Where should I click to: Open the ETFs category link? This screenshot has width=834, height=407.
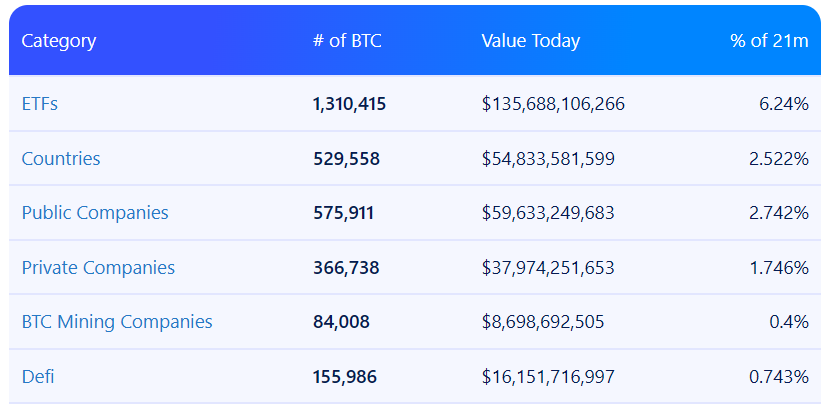[40, 104]
